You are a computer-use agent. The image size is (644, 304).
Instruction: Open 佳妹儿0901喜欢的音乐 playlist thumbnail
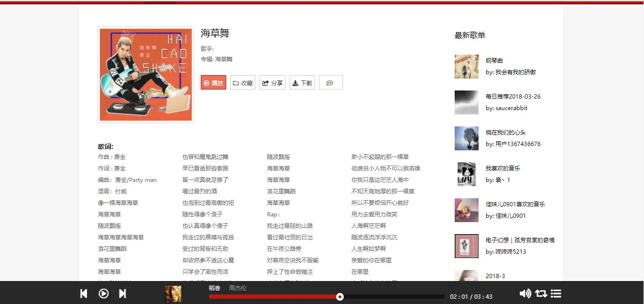pos(467,210)
